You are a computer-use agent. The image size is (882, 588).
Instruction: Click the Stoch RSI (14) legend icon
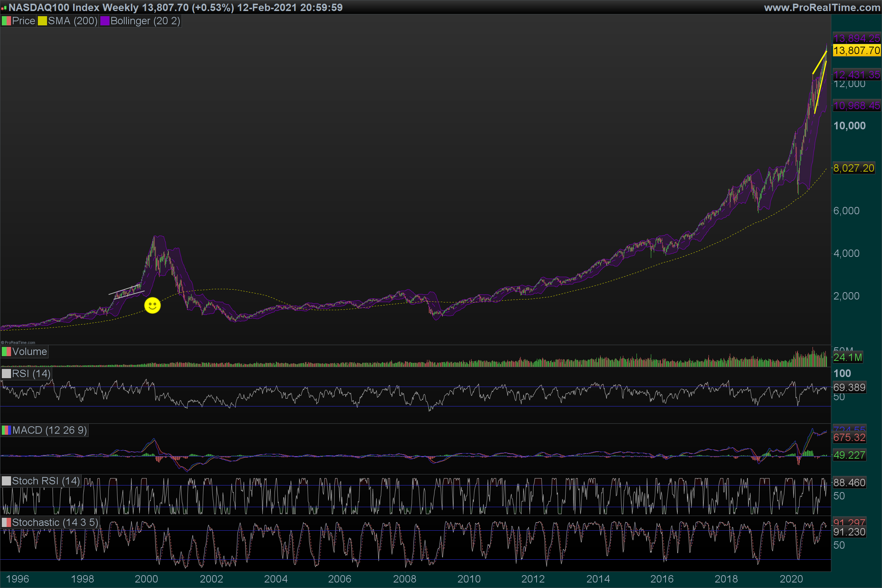pyautogui.click(x=6, y=481)
